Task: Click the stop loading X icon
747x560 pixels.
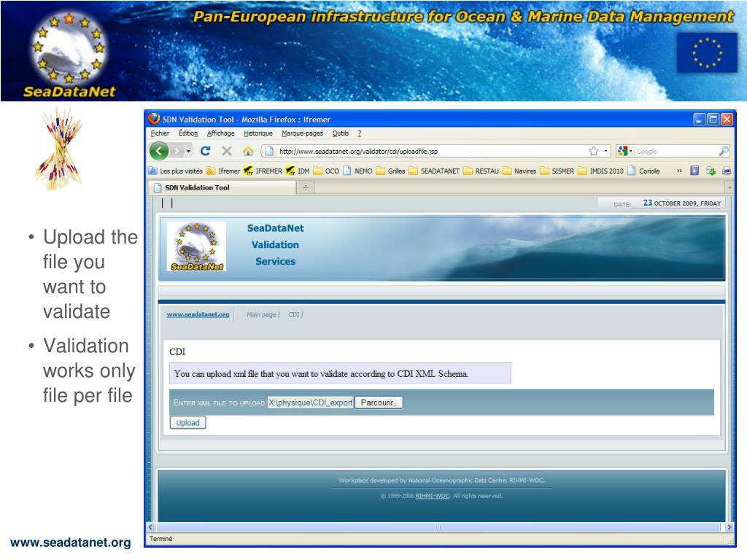Action: (227, 151)
